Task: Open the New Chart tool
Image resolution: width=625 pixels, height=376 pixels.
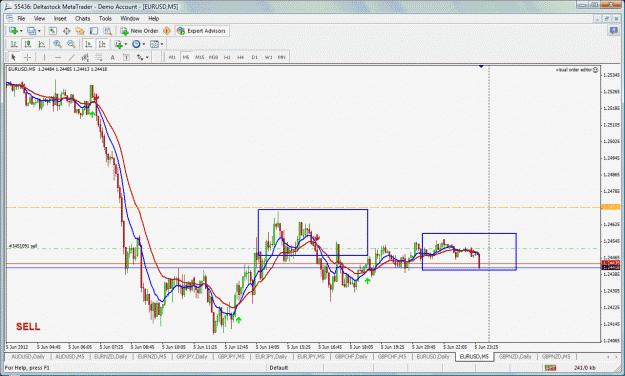Action: pyautogui.click(x=13, y=31)
